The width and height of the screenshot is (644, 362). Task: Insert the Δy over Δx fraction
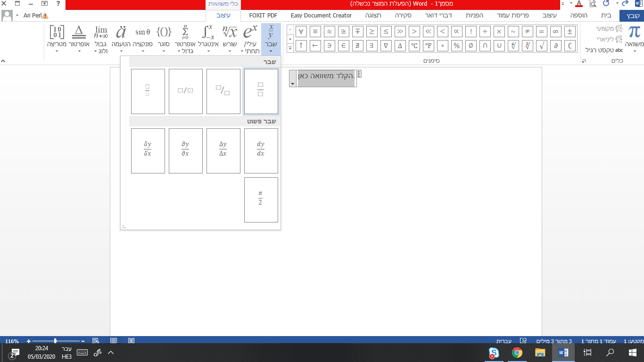[x=223, y=151]
